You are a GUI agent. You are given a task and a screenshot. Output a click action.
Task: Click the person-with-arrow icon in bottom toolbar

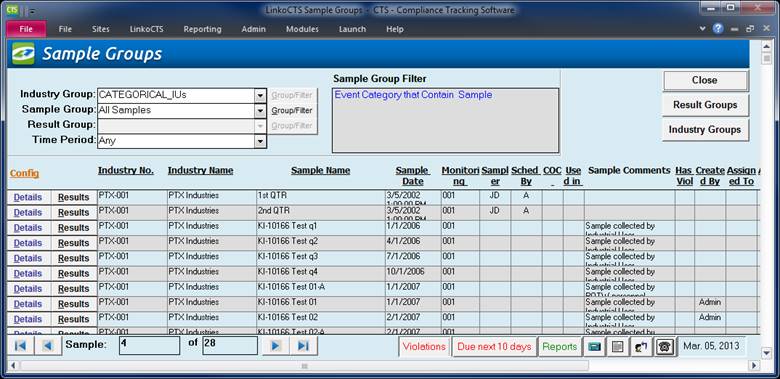coord(641,347)
